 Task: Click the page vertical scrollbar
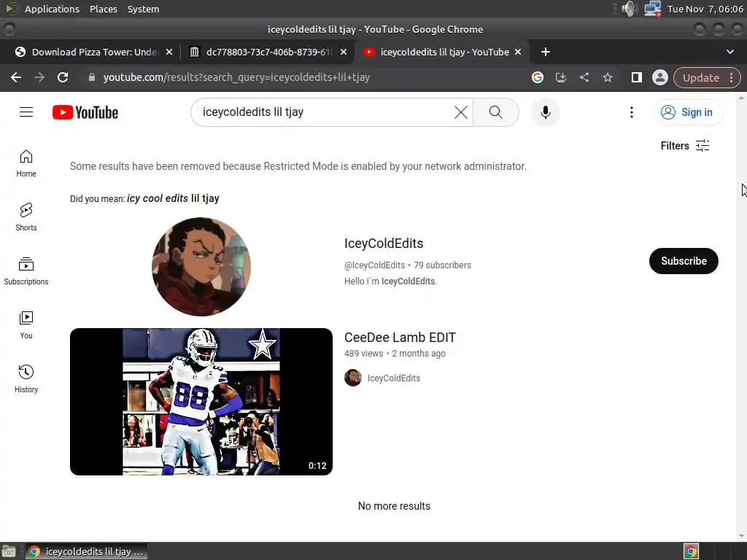741,316
